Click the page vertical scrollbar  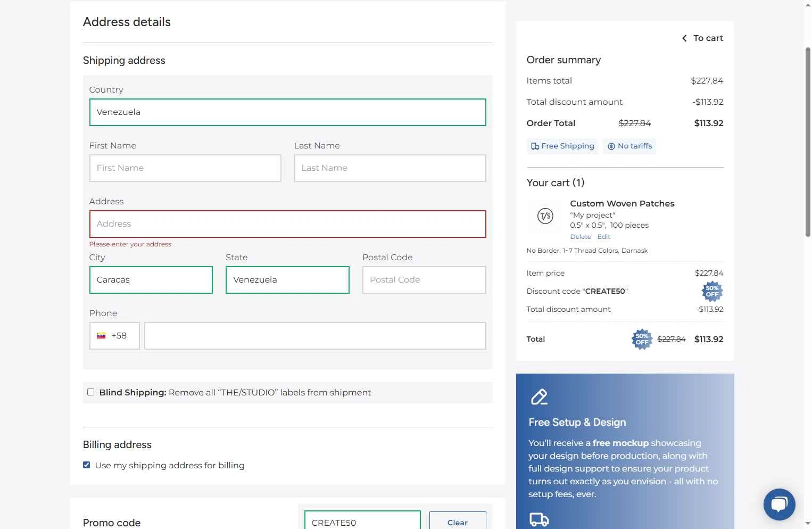tap(808, 142)
